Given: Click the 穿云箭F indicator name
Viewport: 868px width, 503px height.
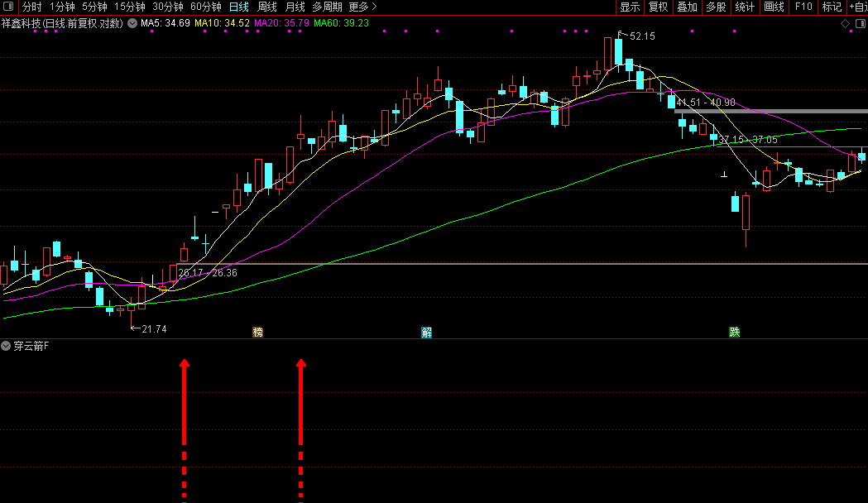Looking at the screenshot, I should click(31, 347).
